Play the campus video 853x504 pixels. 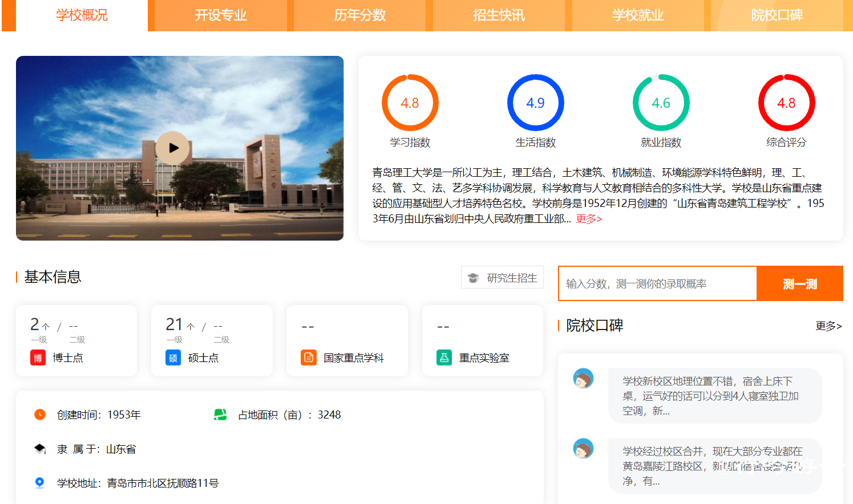[x=173, y=148]
